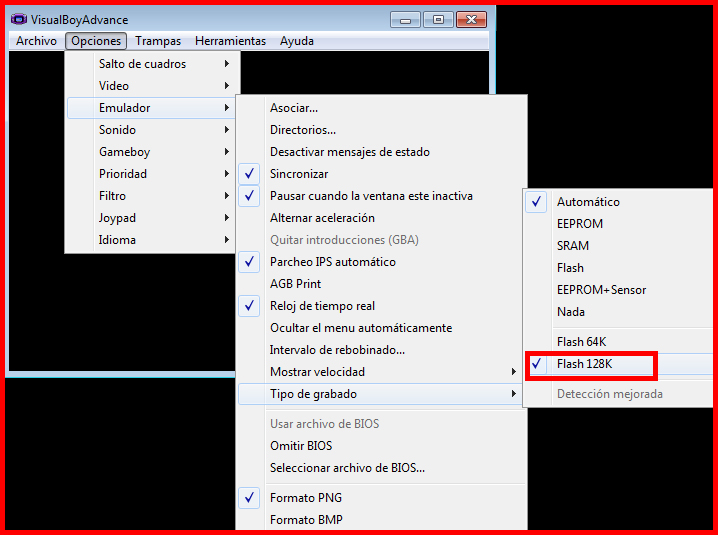This screenshot has height=535, width=718.
Task: Open the Archivo menu
Action: (36, 41)
